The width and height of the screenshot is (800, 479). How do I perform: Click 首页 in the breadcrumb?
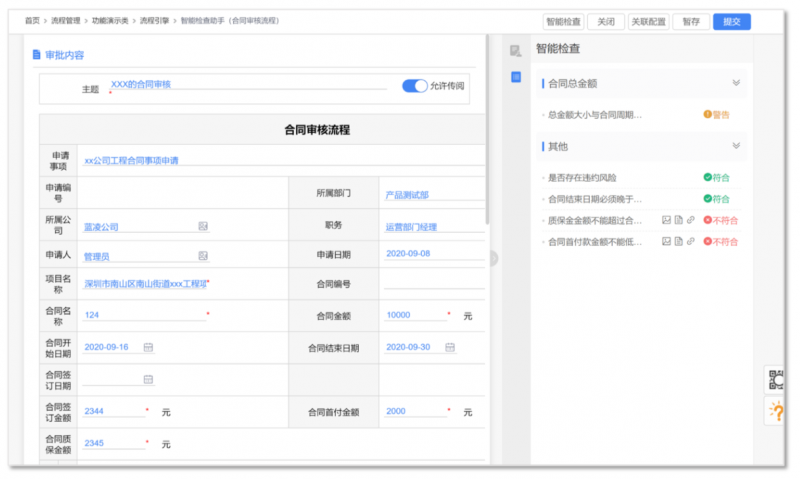click(33, 20)
